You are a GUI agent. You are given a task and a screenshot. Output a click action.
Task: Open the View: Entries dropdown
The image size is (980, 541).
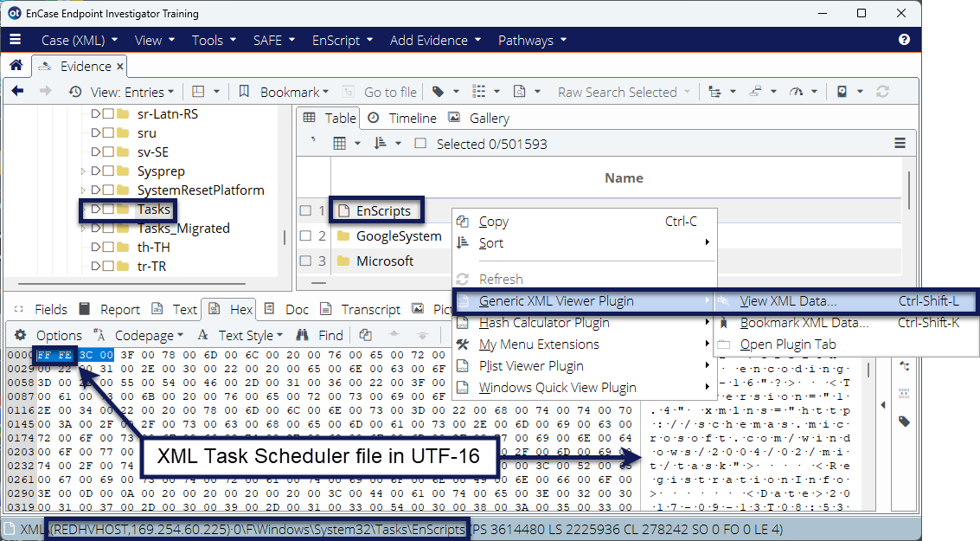tap(131, 92)
